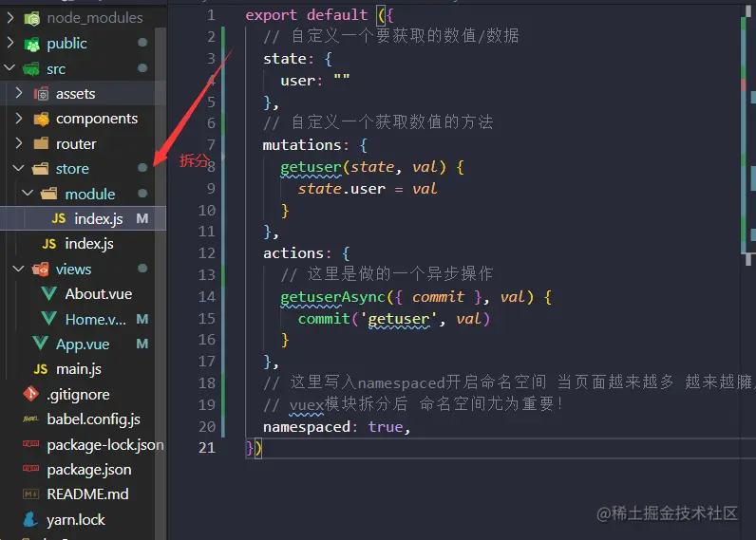Image resolution: width=756 pixels, height=540 pixels.
Task: Click the modified dot on public folder
Action: click(142, 43)
